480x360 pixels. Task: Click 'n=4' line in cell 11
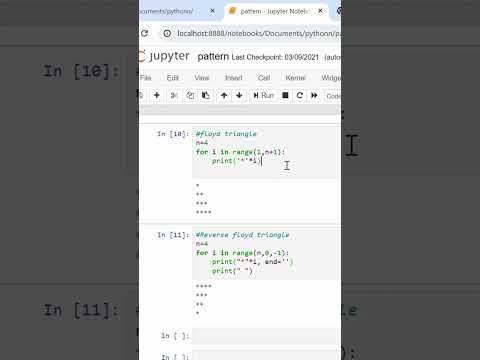(x=202, y=244)
